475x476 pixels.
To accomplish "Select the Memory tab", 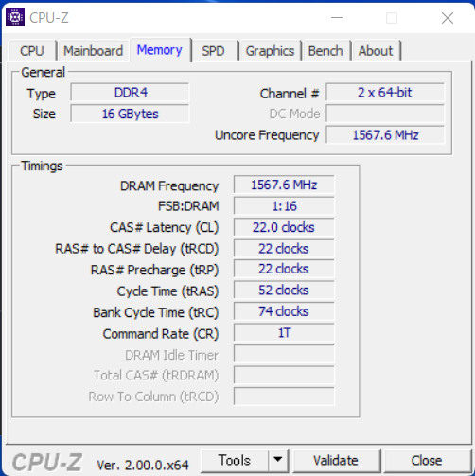I will (x=160, y=50).
